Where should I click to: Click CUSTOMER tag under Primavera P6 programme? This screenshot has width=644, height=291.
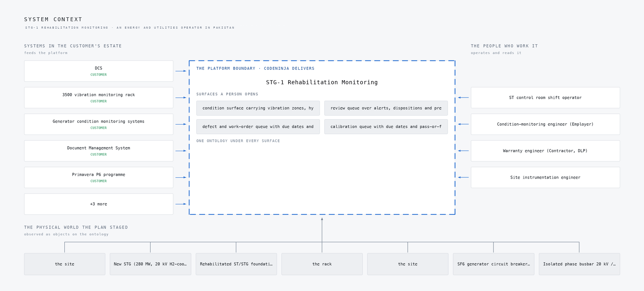pos(99,181)
